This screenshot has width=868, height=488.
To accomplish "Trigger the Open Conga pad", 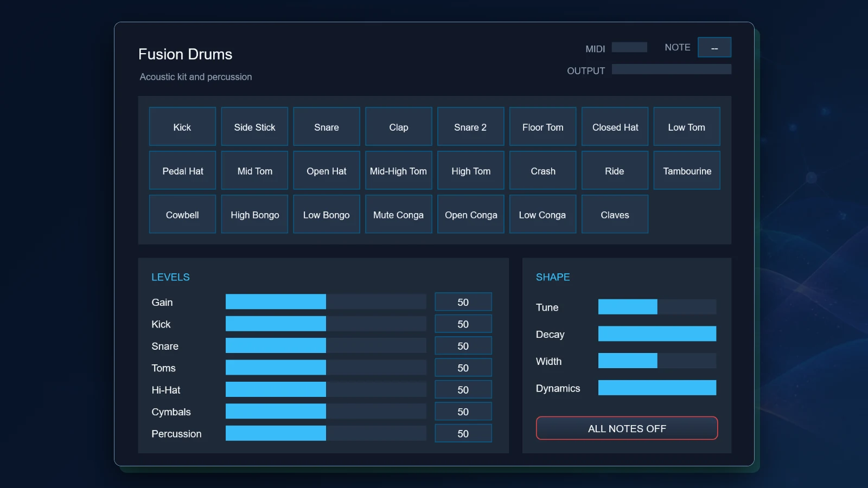I will click(x=471, y=214).
